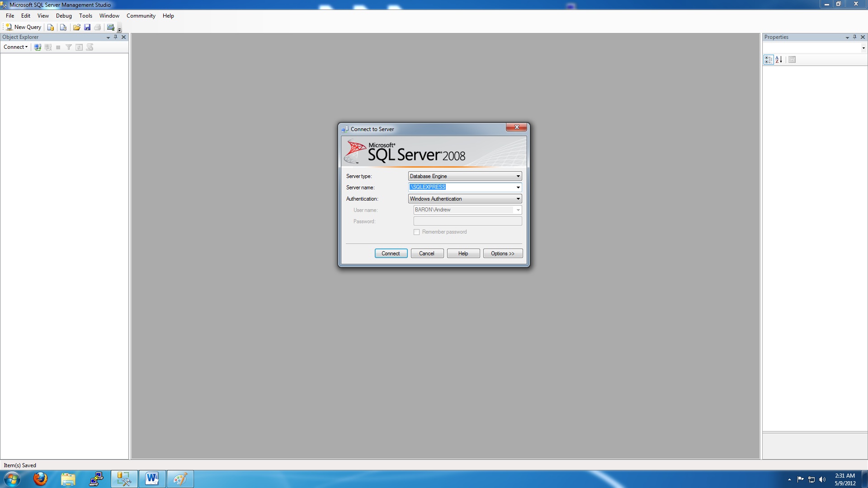868x488 pixels.
Task: Click the SQL Server Compact query icon
Action: click(x=63, y=27)
